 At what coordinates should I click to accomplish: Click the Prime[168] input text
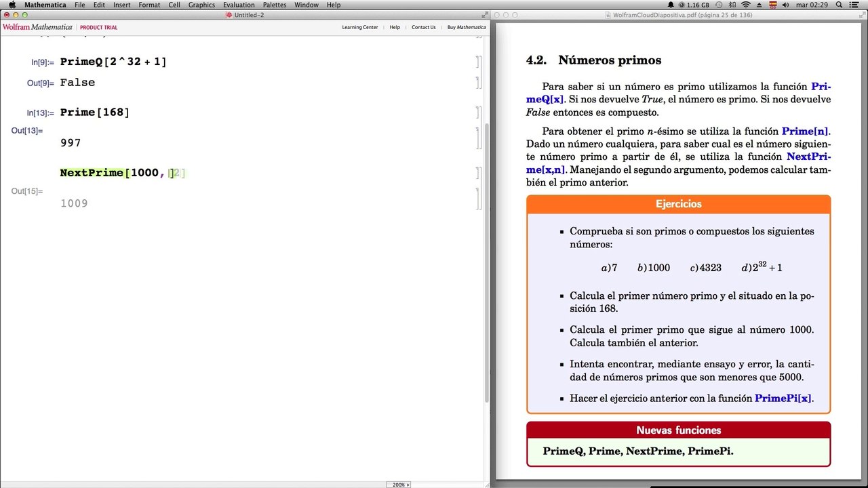tap(94, 113)
